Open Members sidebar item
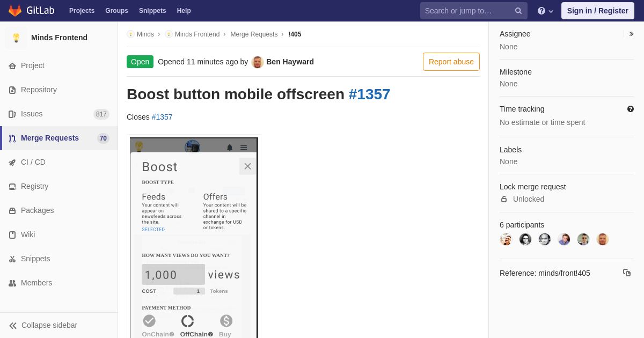 pyautogui.click(x=36, y=283)
